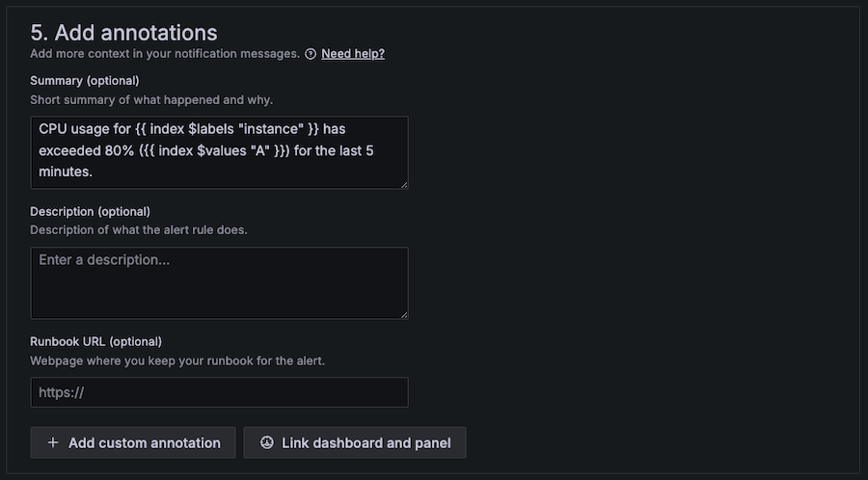Viewport: 868px width, 480px height.
Task: Focus the empty Description text area
Action: point(219,282)
